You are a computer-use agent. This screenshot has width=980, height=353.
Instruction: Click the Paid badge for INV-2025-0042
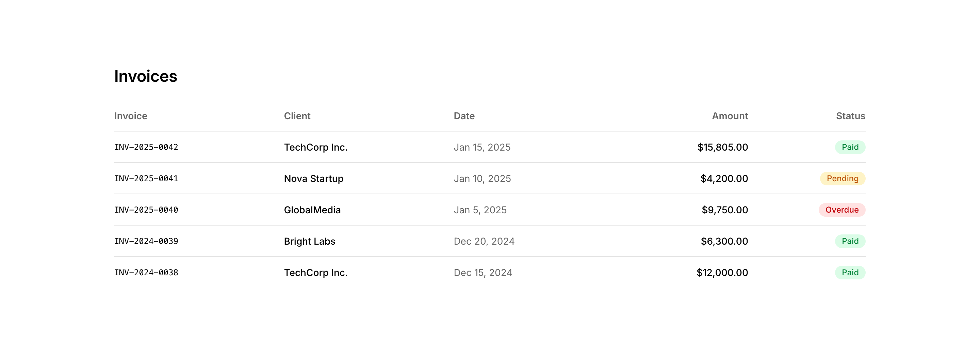850,147
